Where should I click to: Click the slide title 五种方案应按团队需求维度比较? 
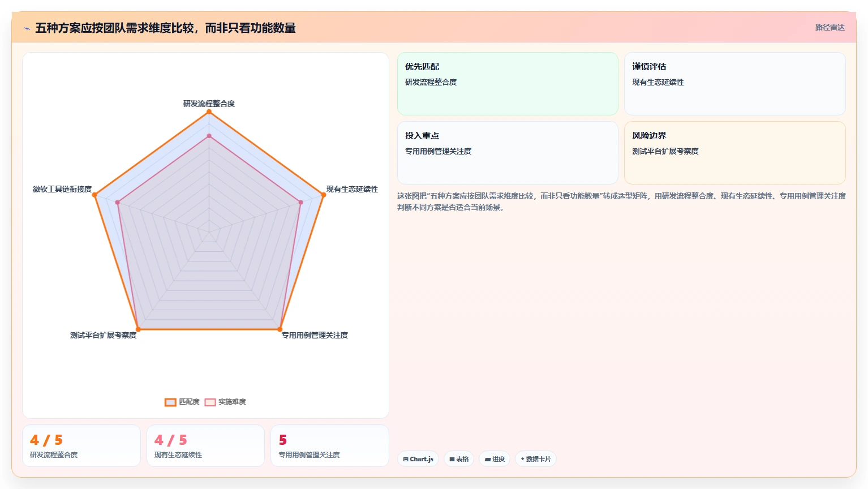tap(166, 28)
